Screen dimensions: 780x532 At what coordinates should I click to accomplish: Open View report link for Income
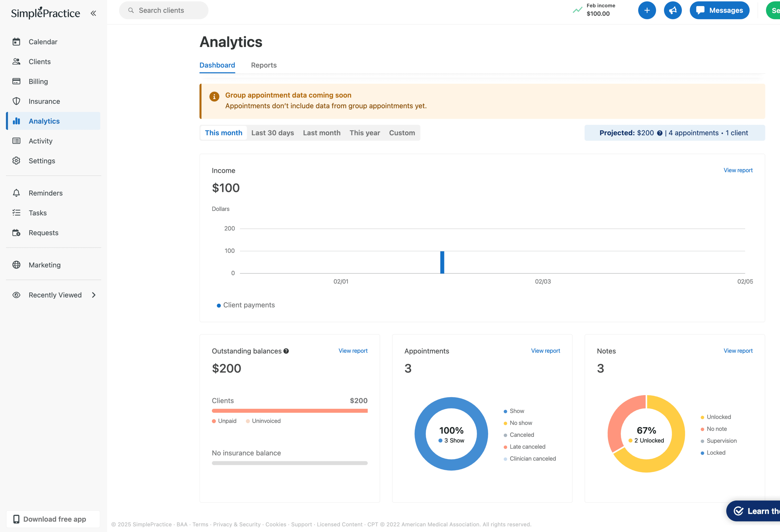click(738, 170)
